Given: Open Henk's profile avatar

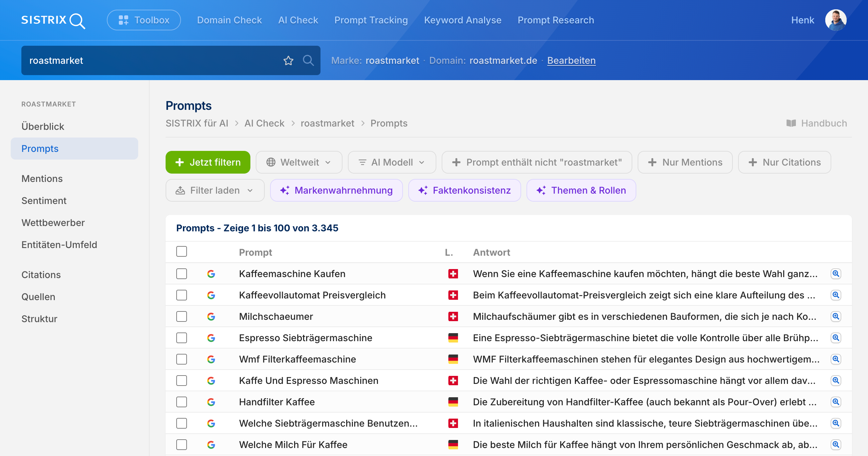Looking at the screenshot, I should coord(836,20).
